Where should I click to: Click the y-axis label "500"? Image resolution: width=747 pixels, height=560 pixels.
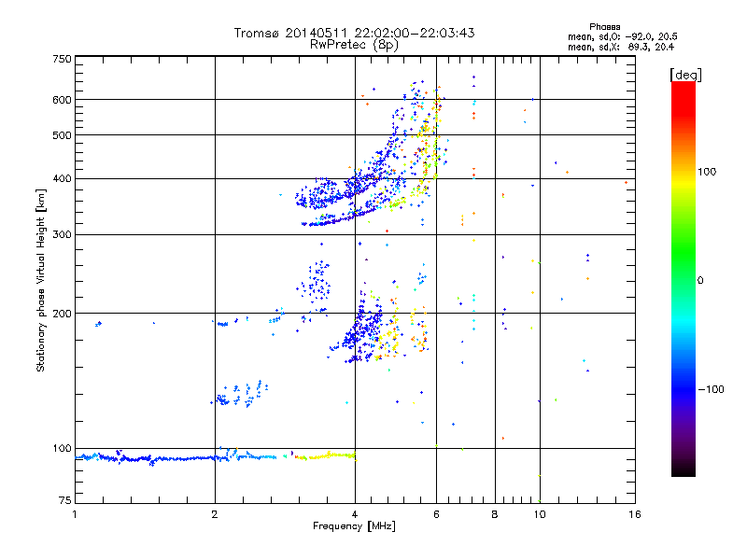pos(62,135)
